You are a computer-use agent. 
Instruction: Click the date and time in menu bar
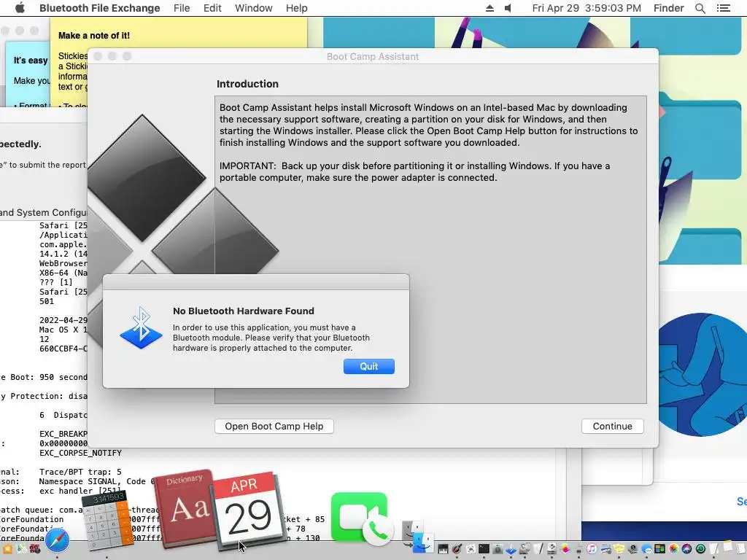point(587,8)
